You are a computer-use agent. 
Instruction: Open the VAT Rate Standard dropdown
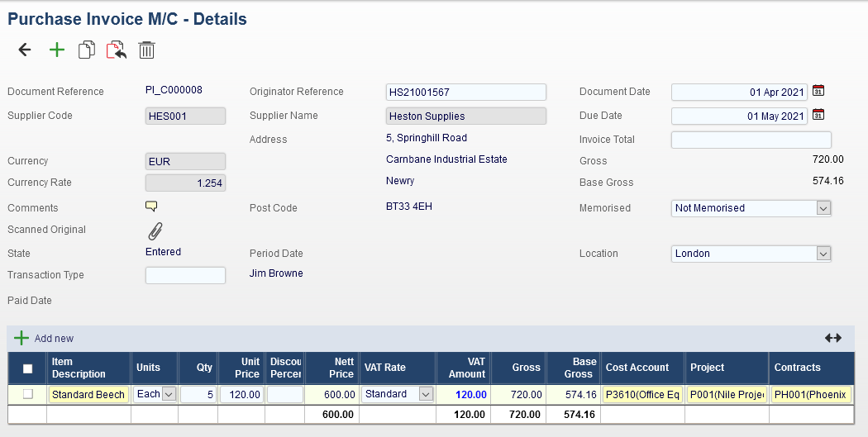[426, 395]
